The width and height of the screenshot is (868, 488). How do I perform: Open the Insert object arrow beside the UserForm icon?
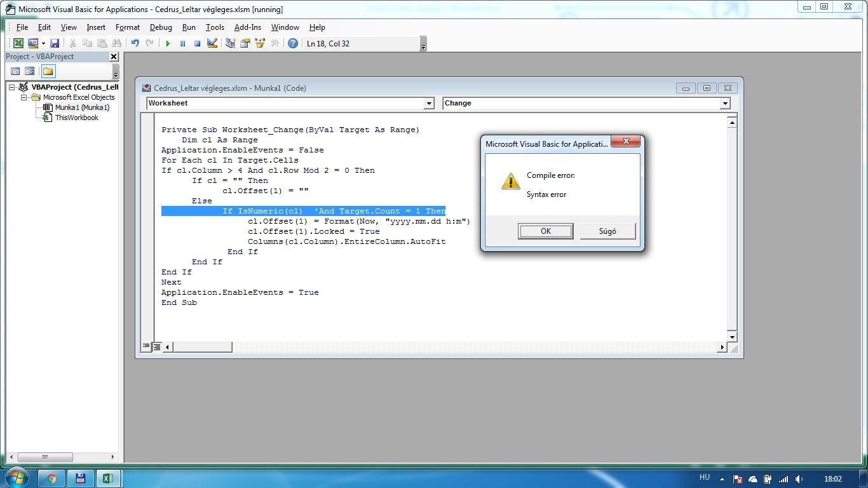tap(43, 43)
